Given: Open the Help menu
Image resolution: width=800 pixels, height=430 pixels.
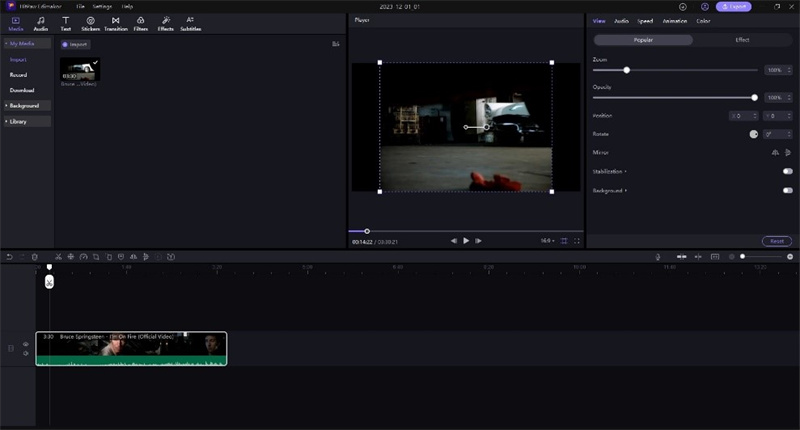Looking at the screenshot, I should click(x=127, y=7).
